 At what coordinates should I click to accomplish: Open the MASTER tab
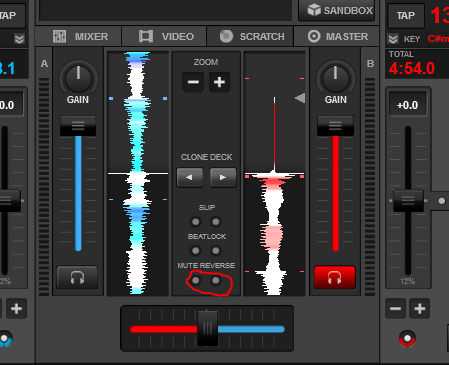point(336,36)
